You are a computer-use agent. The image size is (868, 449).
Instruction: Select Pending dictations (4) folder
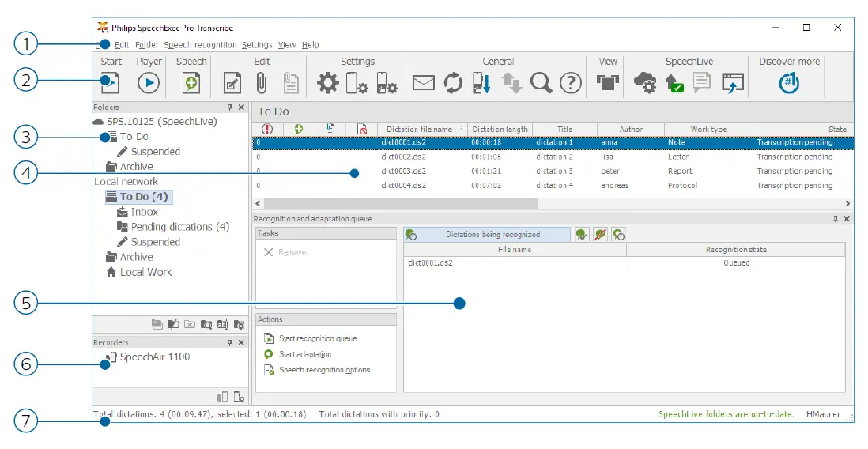click(x=179, y=227)
